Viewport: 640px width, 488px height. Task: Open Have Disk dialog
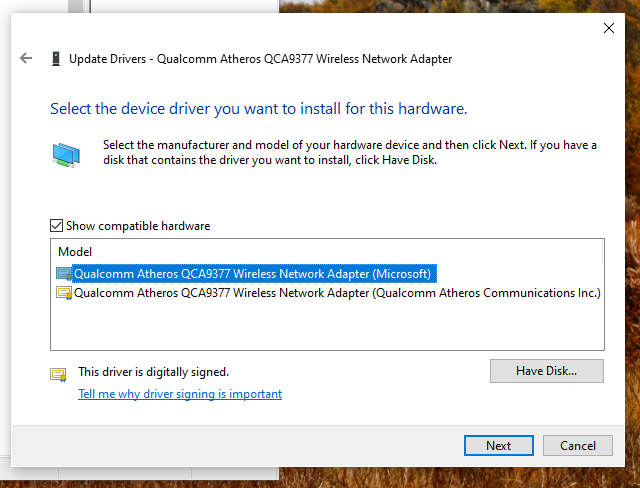pyautogui.click(x=547, y=371)
